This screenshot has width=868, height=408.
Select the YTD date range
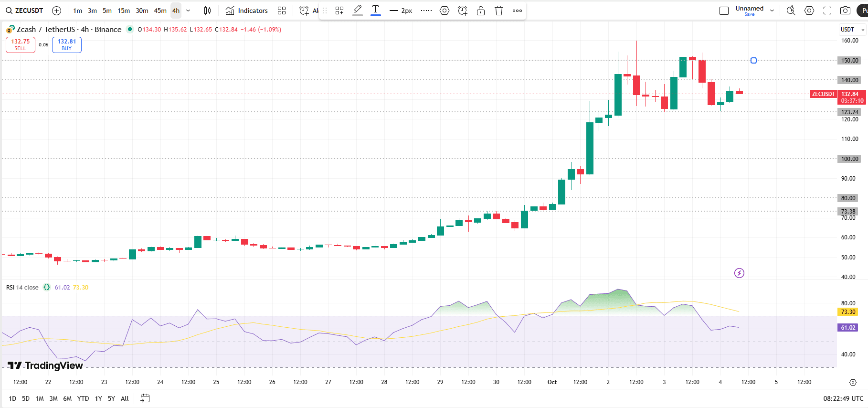[x=83, y=398]
